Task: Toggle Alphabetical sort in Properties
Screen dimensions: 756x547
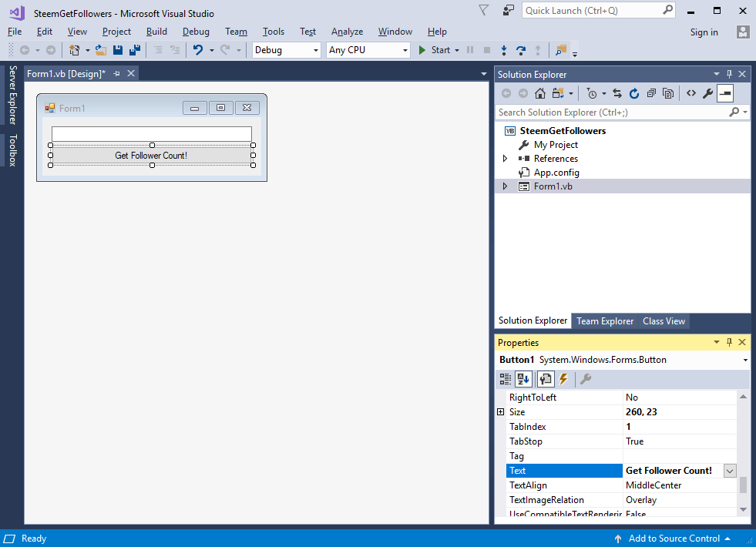Action: pos(523,379)
